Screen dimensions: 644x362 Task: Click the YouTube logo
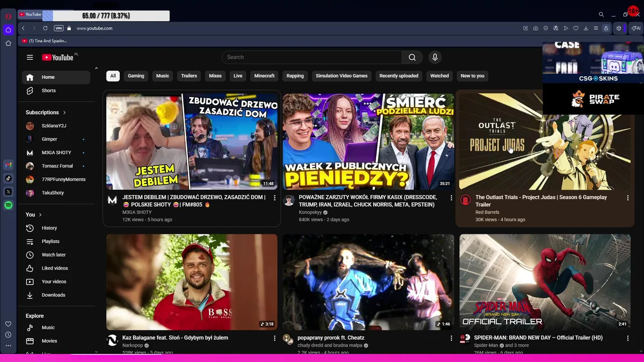[58, 57]
